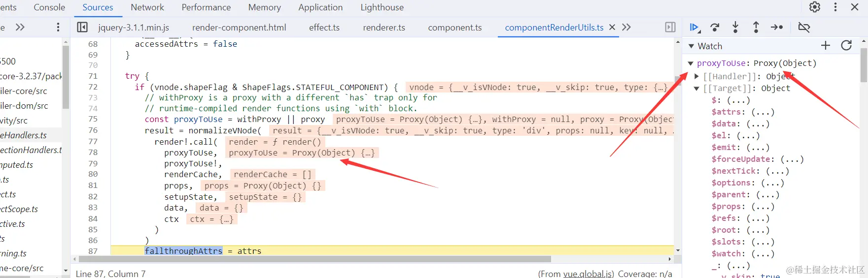Evaluate the $options getter value
Viewport: 868px width, 278px height.
pos(772,183)
